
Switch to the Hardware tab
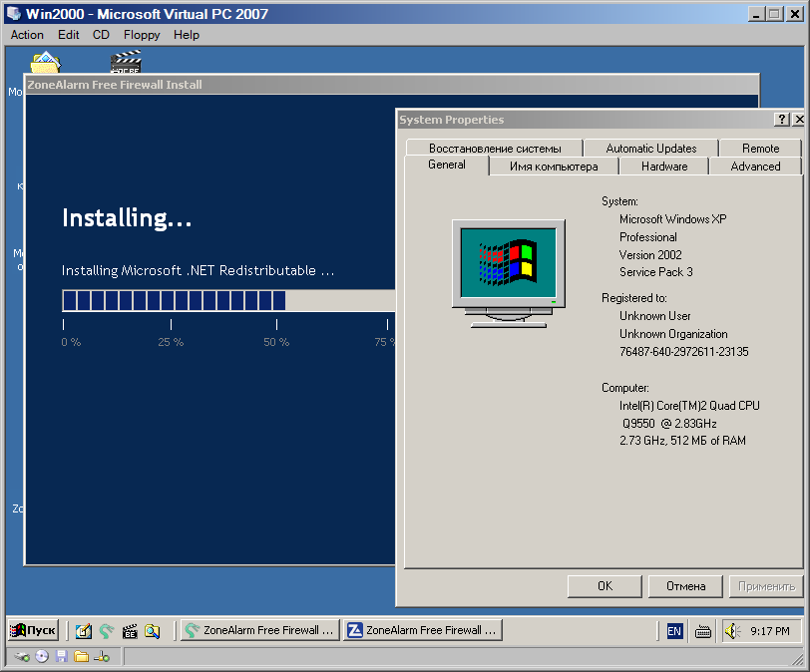coord(663,167)
